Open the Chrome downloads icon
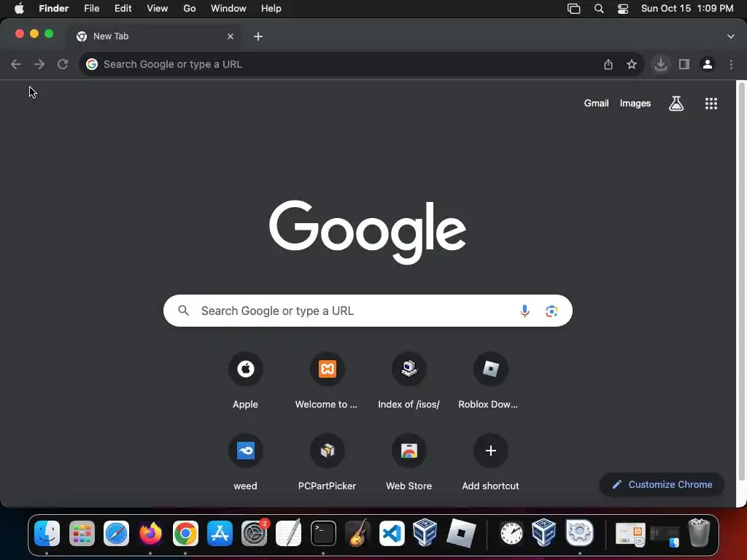Viewport: 747px width, 560px height. coord(661,64)
